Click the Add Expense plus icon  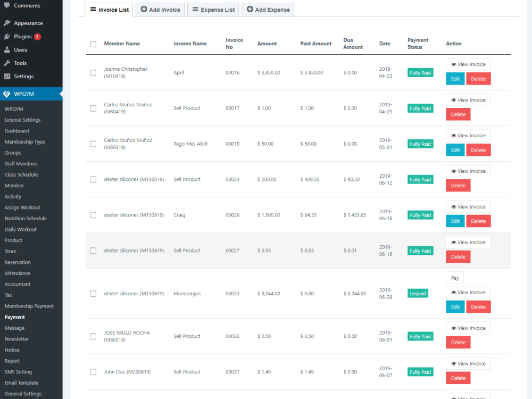250,9
